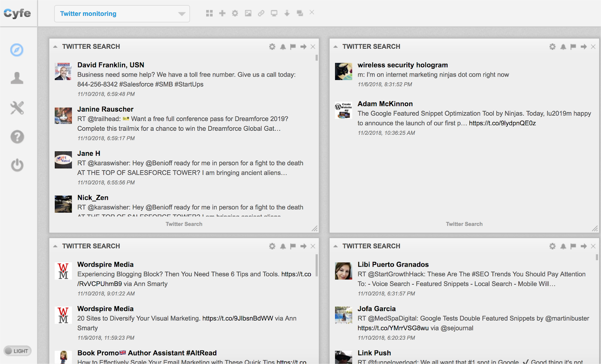Click Janine Rauscher's avatar thumbnail

pos(63,116)
